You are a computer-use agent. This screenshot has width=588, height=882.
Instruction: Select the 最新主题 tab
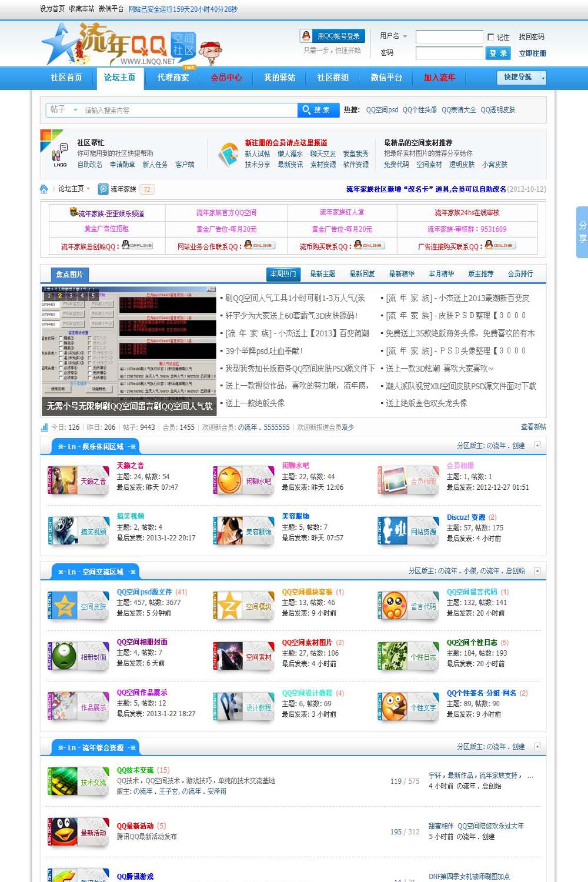pos(323,274)
